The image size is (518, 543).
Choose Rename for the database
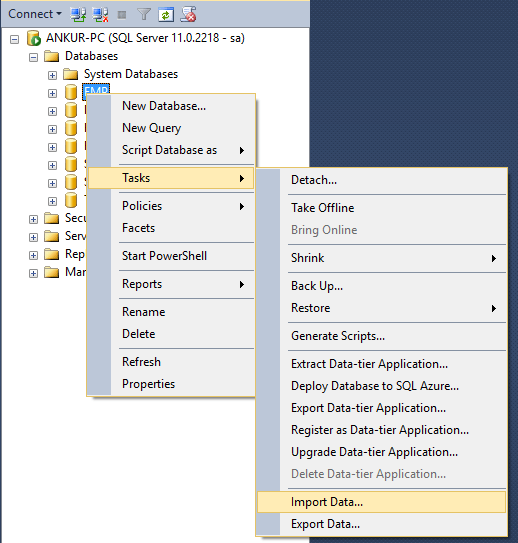[171, 312]
